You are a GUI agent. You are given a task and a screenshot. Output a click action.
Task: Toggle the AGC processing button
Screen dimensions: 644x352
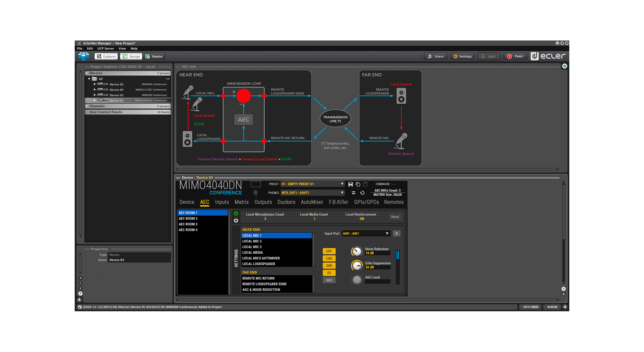tap(329, 280)
